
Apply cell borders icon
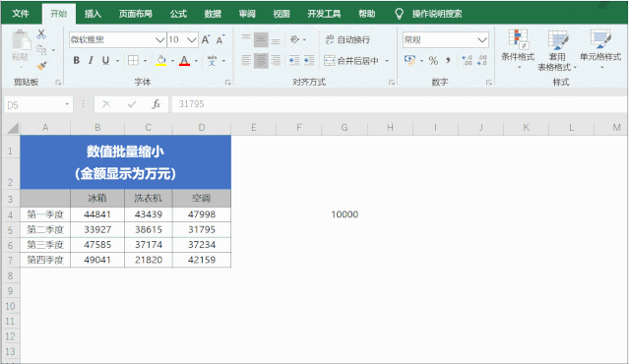(x=133, y=61)
